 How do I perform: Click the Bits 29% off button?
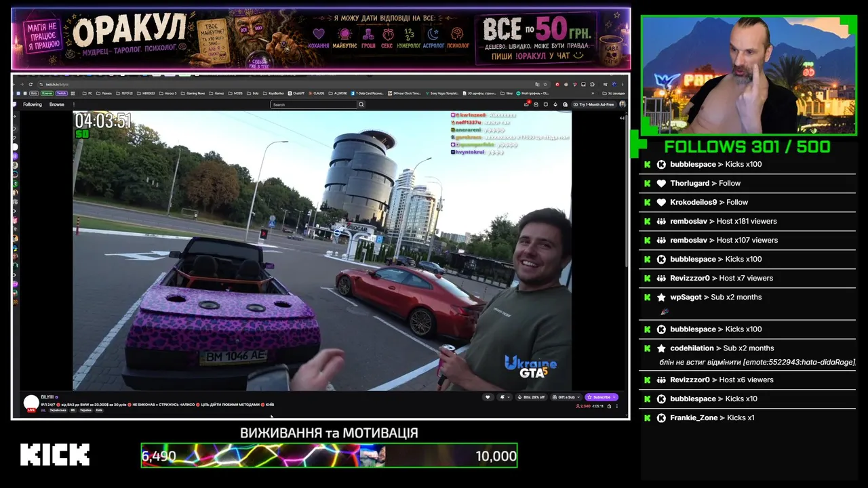tap(532, 397)
